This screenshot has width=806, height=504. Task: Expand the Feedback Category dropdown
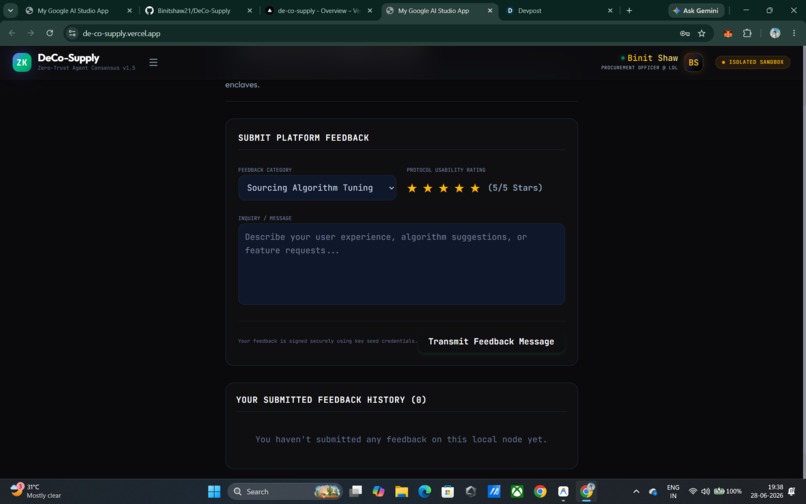(317, 188)
